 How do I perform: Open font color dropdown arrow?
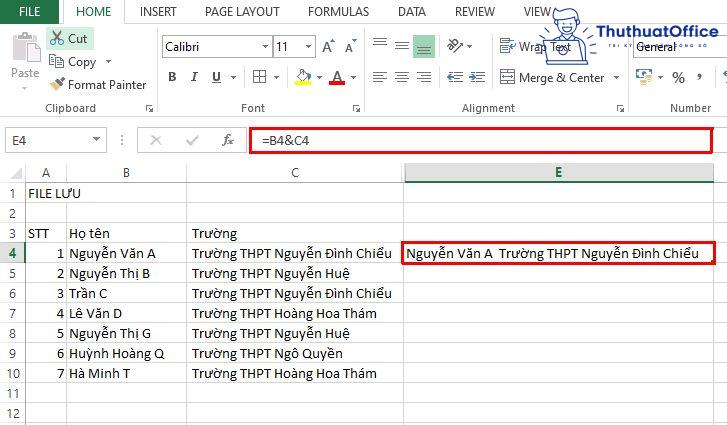click(353, 77)
